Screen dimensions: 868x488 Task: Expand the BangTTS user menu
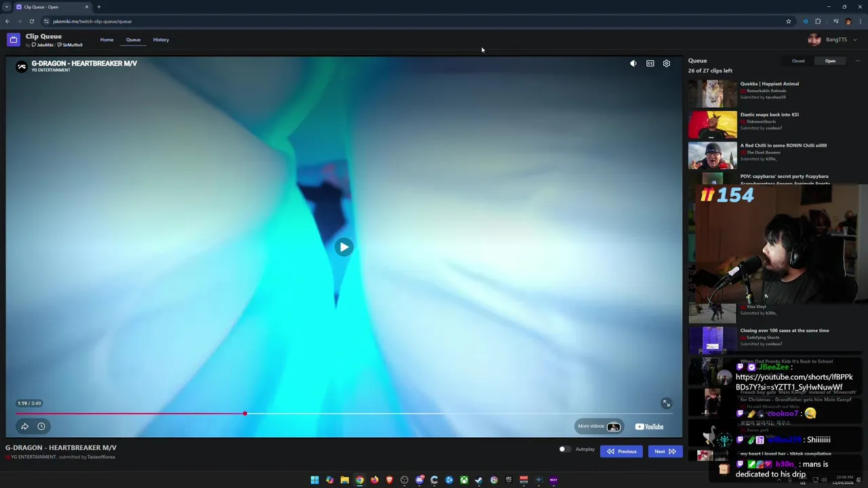coord(854,39)
